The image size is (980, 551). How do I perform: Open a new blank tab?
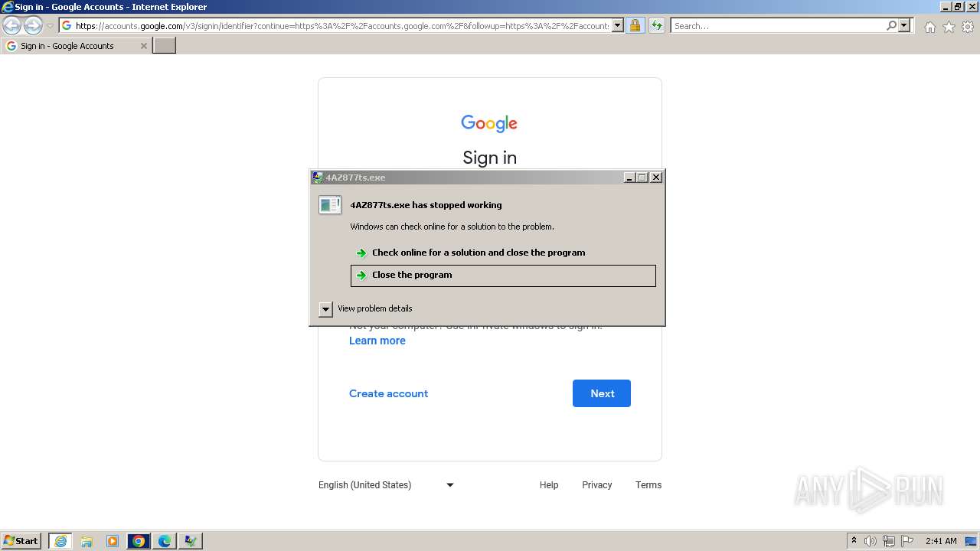165,46
